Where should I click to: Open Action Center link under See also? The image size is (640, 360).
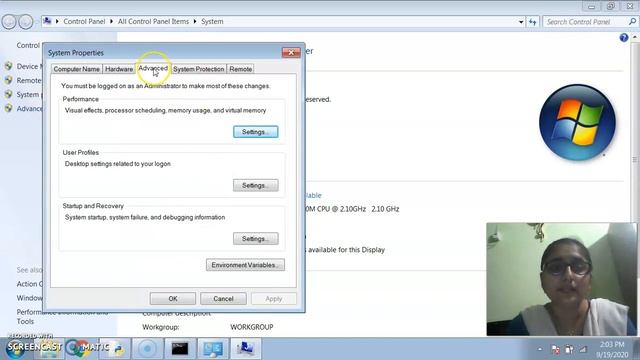pyautogui.click(x=29, y=284)
